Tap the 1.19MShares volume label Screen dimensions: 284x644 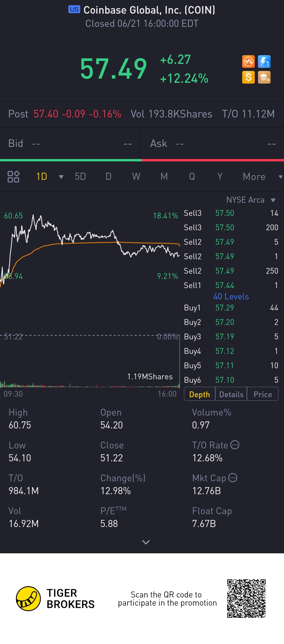coord(150,377)
